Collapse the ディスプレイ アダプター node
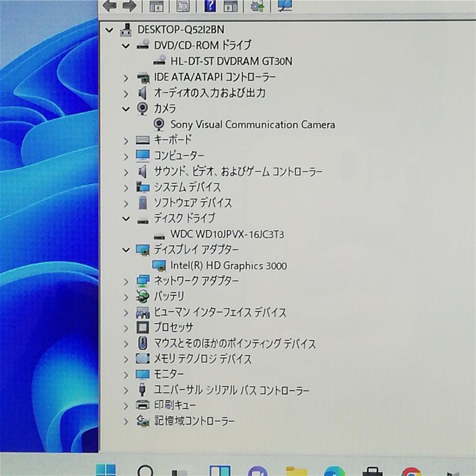 pyautogui.click(x=126, y=250)
